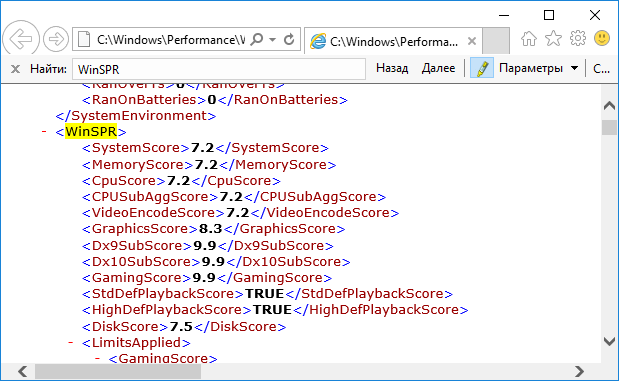This screenshot has height=381, width=619.
Task: Click the CPUSubAggScore 7.2 line
Action: pyautogui.click(x=234, y=197)
